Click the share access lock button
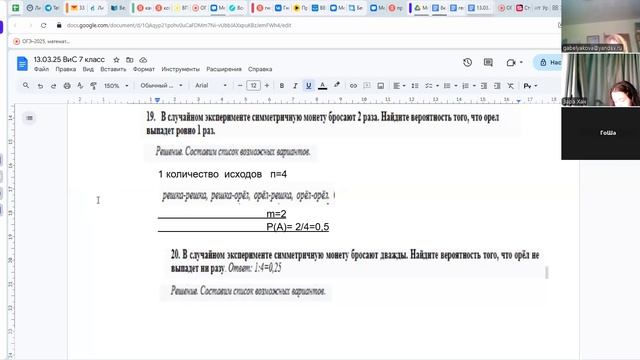 click(x=548, y=62)
